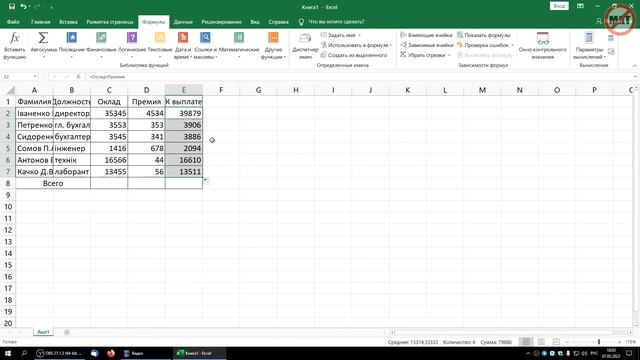Click the taskbar search magnifier icon
The width and height of the screenshot is (640, 360).
[x=24, y=353]
